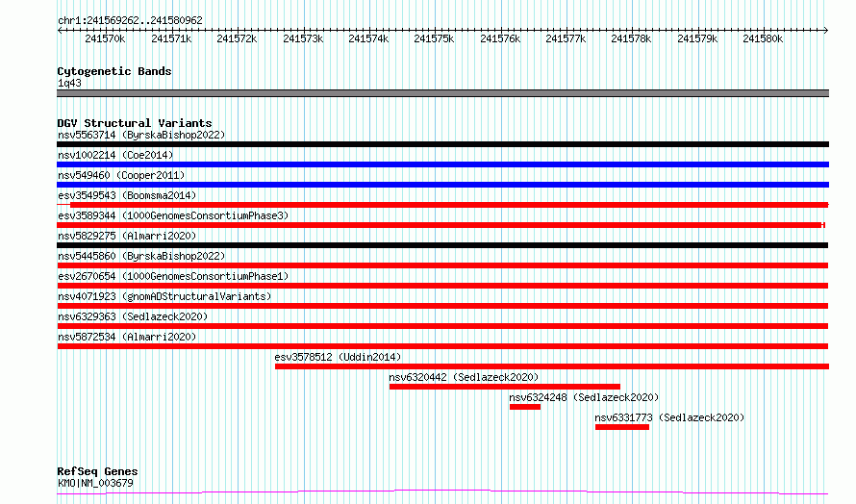Screen dimensions: 856x504
Task: Click the left arrowhead of the ruler
Action: pos(60,30)
